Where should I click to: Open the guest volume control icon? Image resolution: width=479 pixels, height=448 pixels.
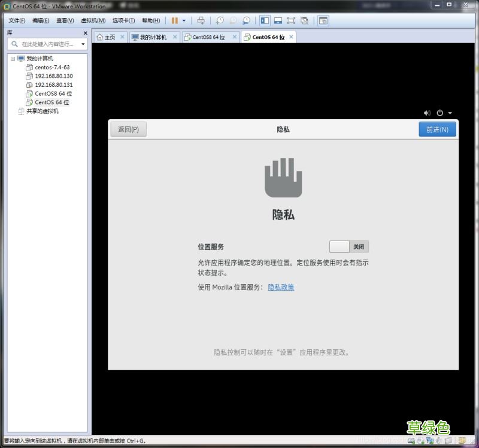pos(427,112)
